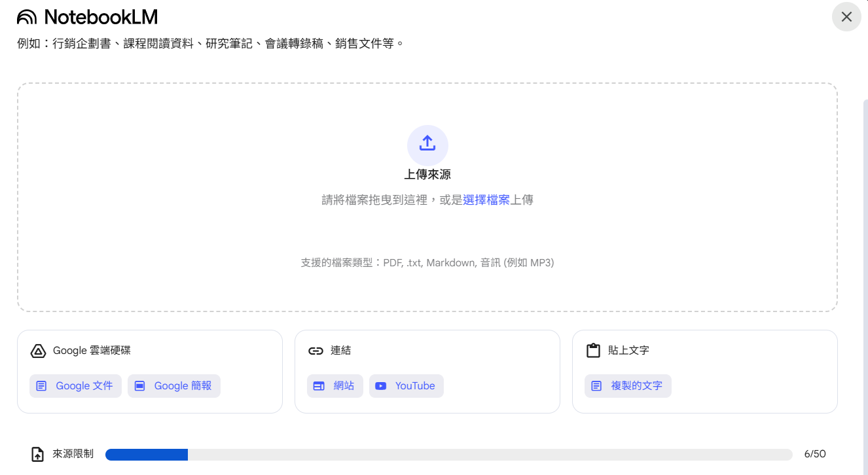
Task: Add a Google 簡報 source
Action: [174, 386]
